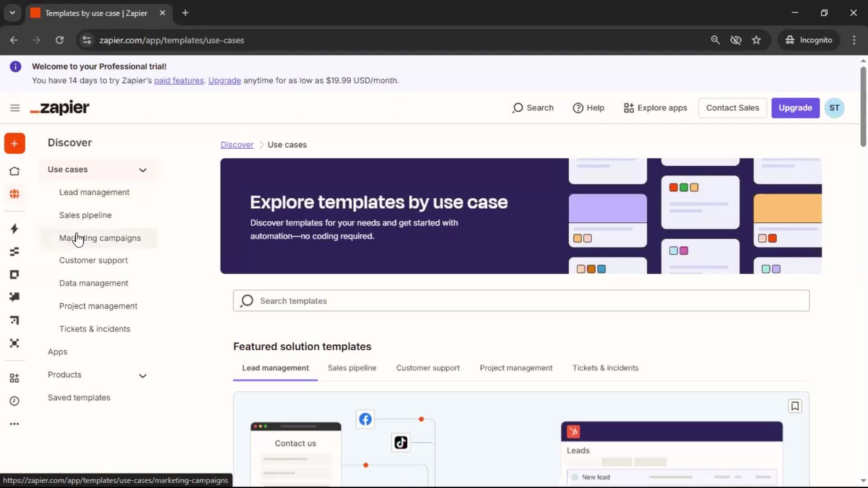
Task: Open the Canvas corner arrow icon
Action: pyautogui.click(x=14, y=320)
